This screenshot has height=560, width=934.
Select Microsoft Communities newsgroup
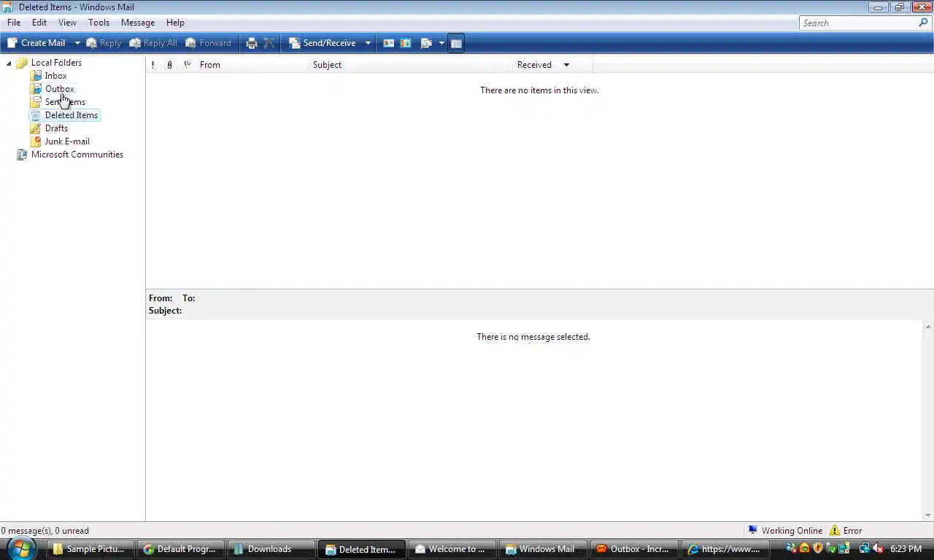coord(77,155)
